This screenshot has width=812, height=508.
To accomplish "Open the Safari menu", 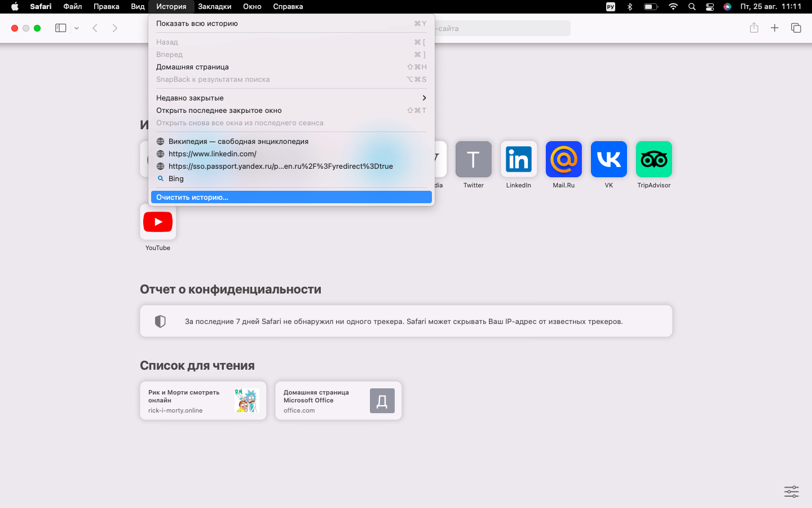I will coord(41,7).
